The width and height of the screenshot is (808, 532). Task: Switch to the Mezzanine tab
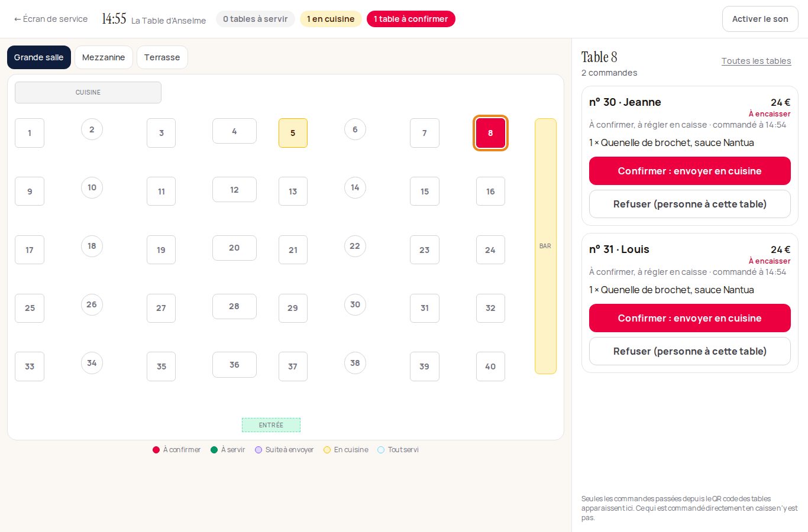[x=104, y=57]
